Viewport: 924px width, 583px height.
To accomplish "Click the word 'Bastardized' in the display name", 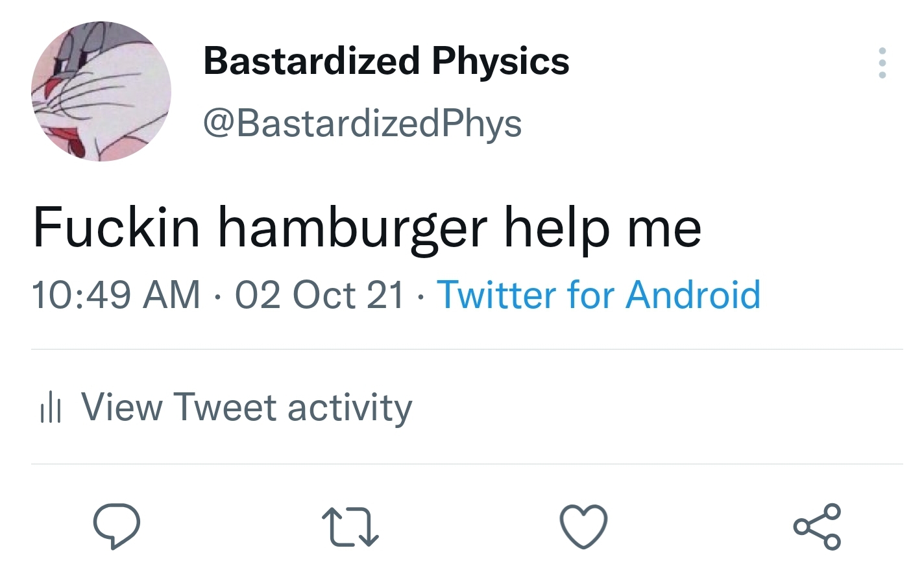I will [311, 61].
